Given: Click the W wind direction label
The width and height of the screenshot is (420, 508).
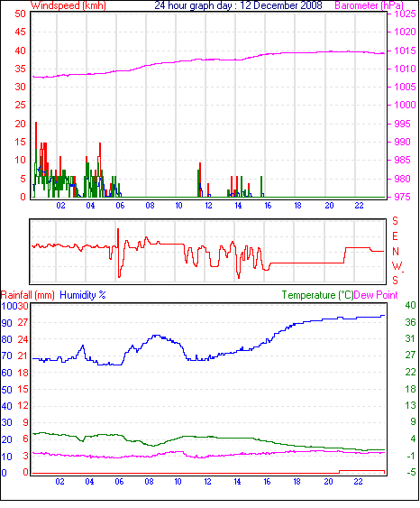Looking at the screenshot, I should 397,266.
